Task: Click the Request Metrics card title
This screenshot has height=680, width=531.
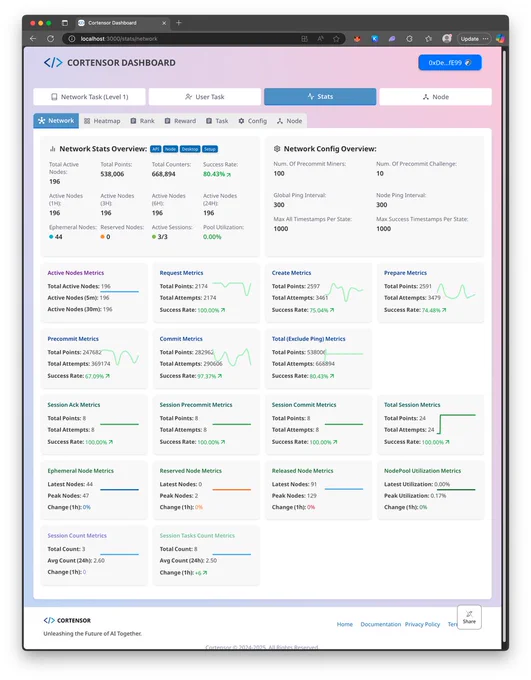Action: 181,273
